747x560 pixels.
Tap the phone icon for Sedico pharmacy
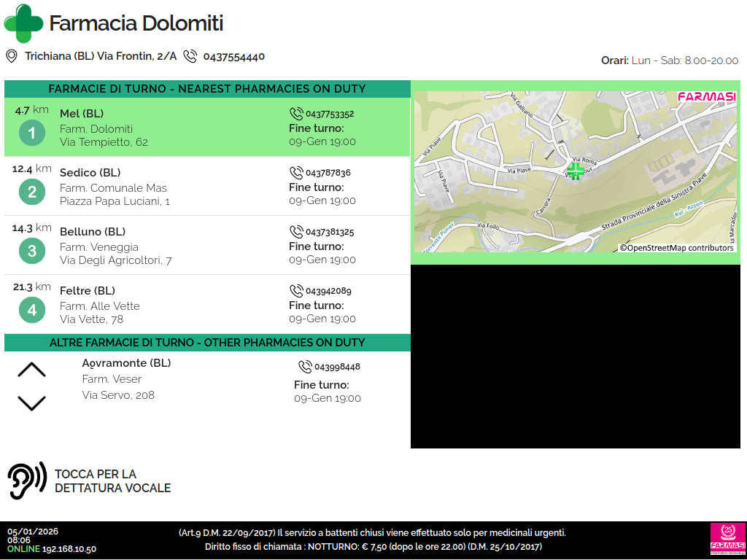coord(296,173)
